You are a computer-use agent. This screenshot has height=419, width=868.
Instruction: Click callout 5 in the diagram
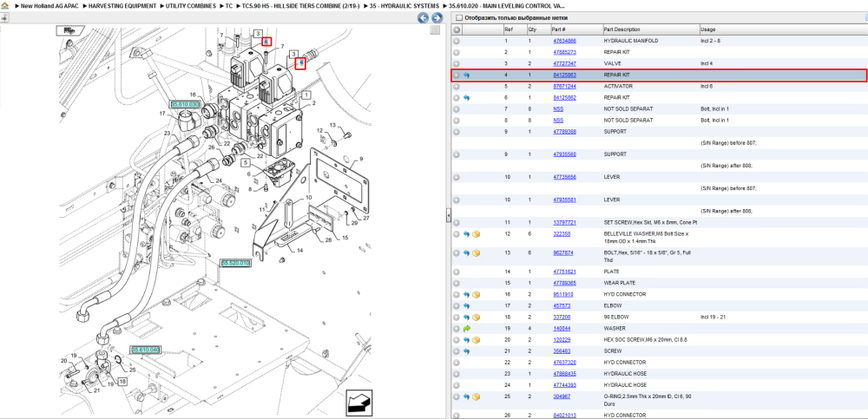(245, 163)
